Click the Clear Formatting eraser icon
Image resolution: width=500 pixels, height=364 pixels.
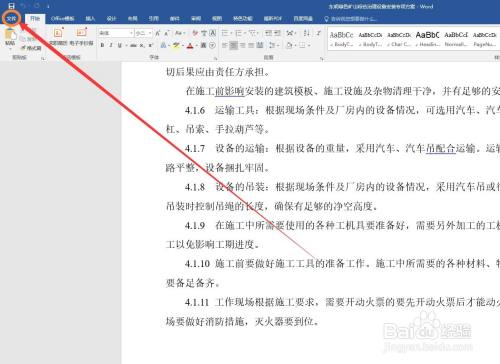tap(195, 33)
